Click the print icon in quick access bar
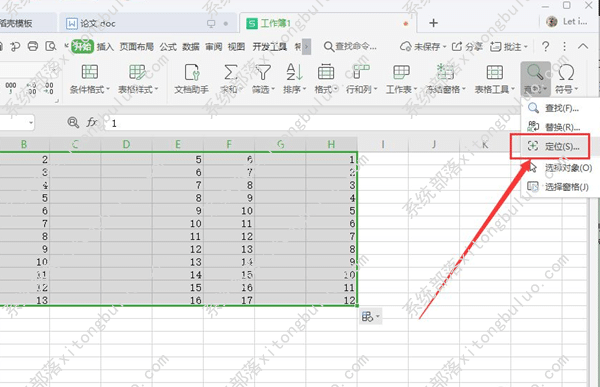Screen dimensions: 600x387 coord(33,47)
